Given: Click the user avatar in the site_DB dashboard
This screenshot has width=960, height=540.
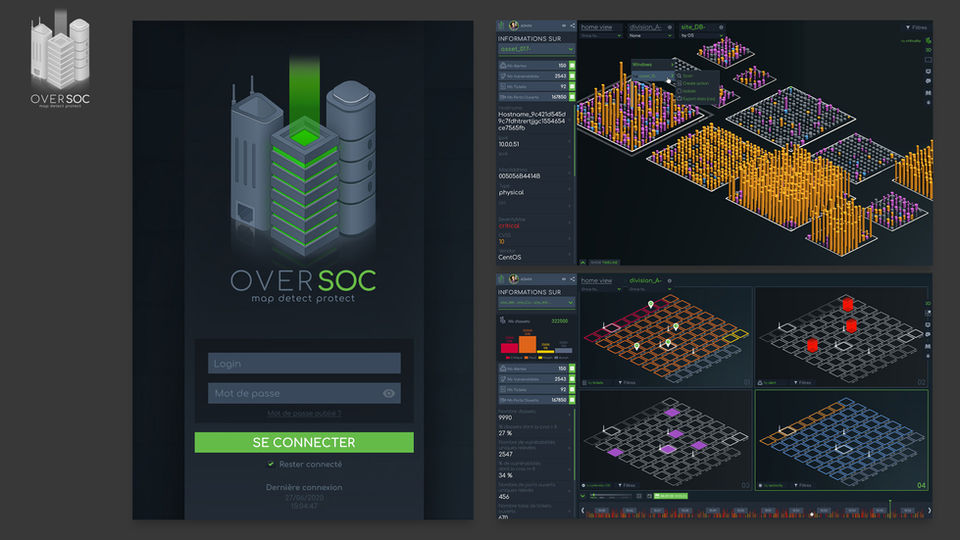Looking at the screenshot, I should point(514,25).
